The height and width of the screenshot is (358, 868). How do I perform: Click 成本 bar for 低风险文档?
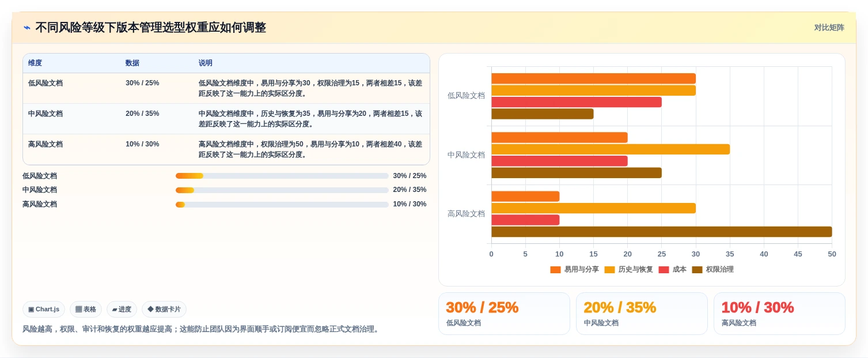pyautogui.click(x=576, y=102)
